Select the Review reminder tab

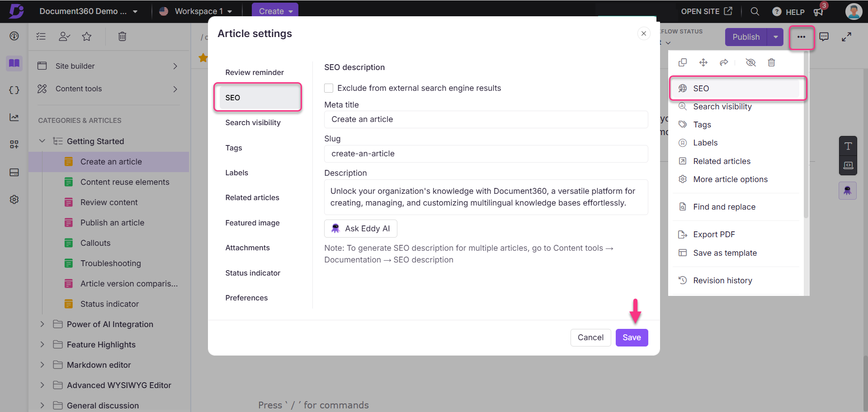[255, 72]
